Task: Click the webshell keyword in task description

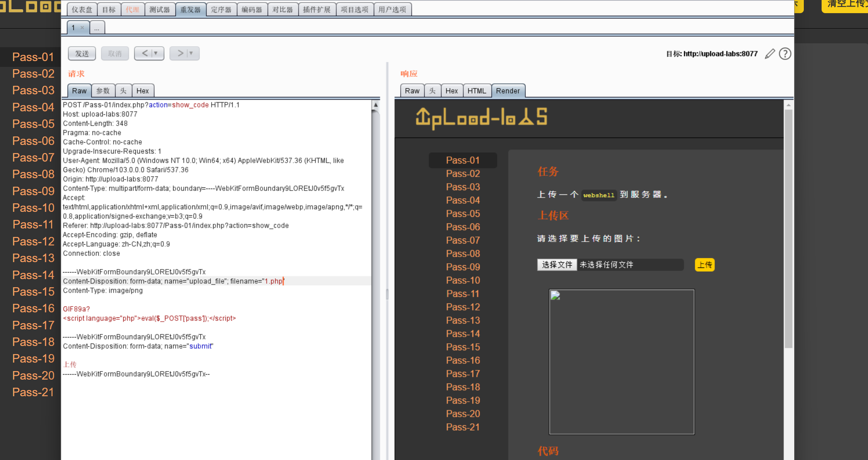Action: pyautogui.click(x=599, y=195)
